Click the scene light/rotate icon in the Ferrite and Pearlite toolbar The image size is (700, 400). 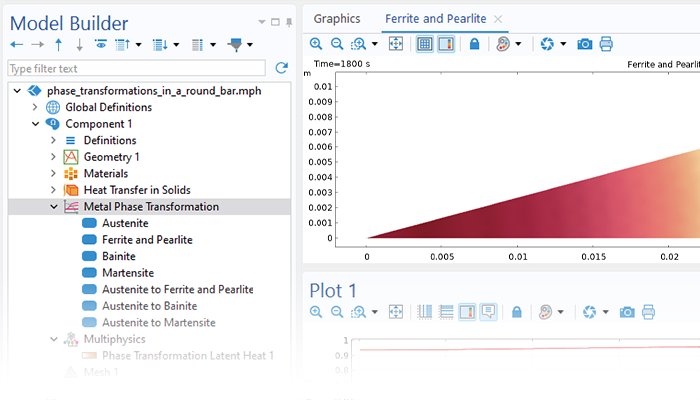pos(547,44)
